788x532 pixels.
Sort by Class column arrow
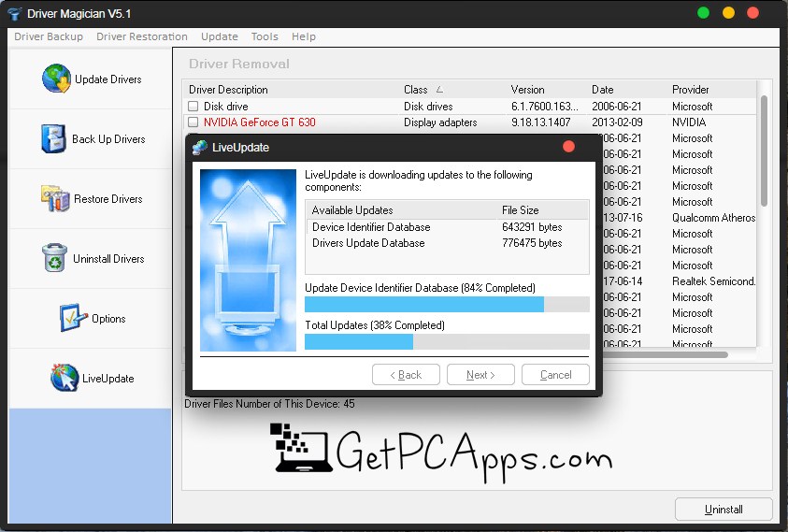pos(439,90)
